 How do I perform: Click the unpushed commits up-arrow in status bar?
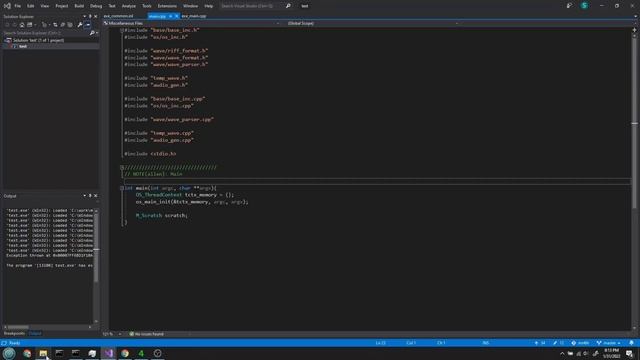click(x=540, y=343)
